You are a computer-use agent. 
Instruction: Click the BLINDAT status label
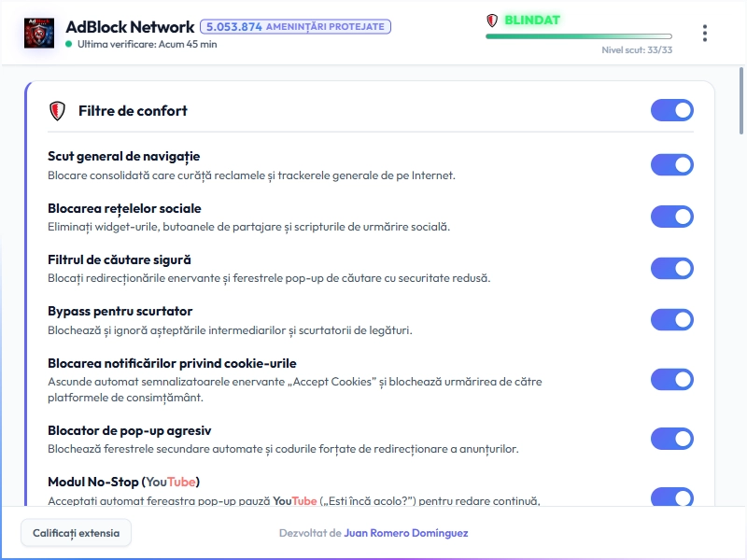[x=532, y=21]
